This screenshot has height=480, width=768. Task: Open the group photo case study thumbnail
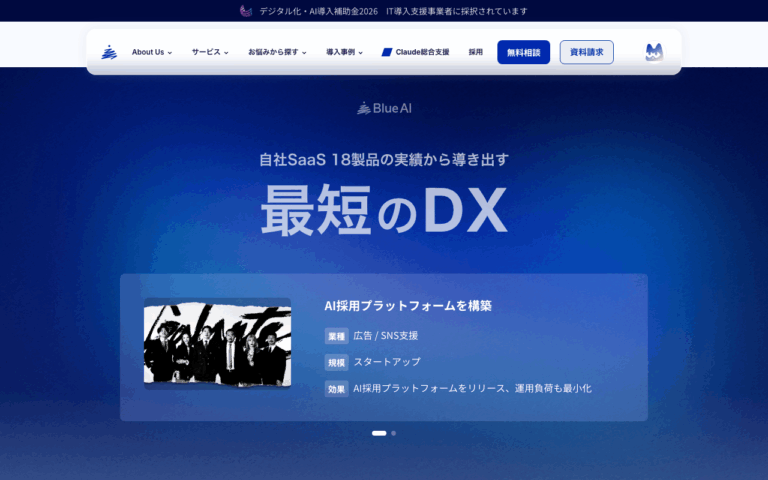pyautogui.click(x=217, y=343)
